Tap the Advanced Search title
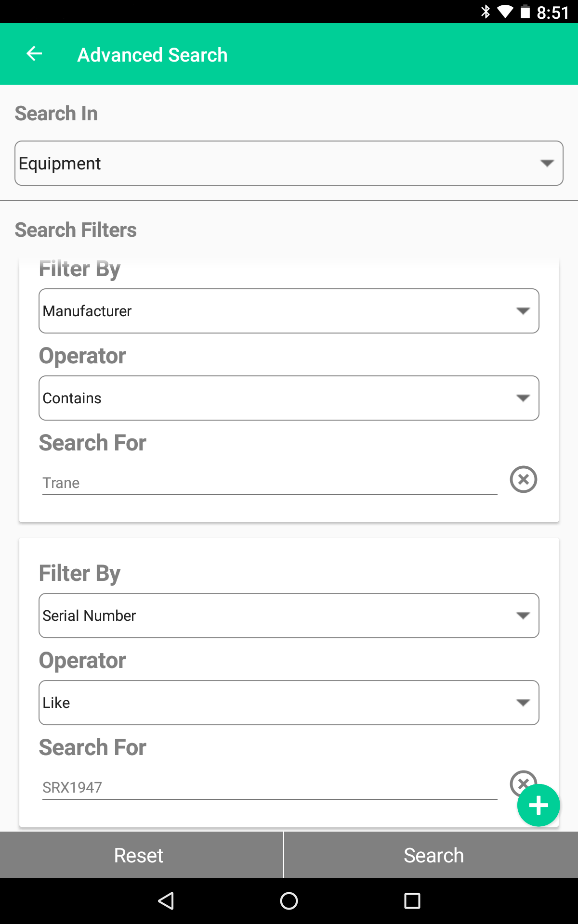578x924 pixels. click(152, 55)
